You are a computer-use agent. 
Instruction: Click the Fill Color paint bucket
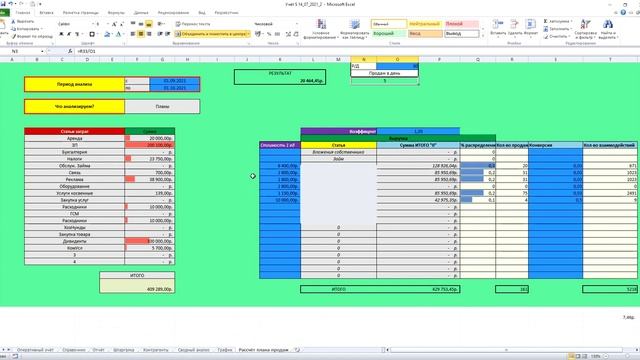pos(107,34)
